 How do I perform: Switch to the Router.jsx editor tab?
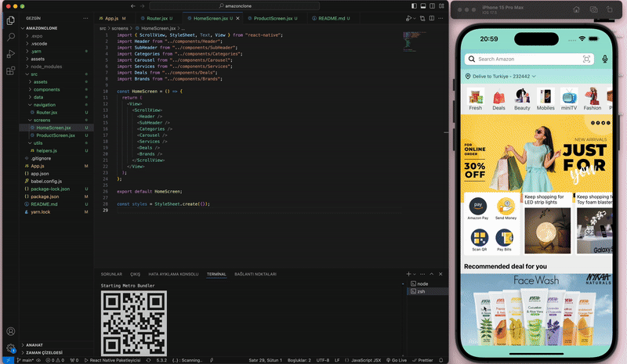(158, 18)
